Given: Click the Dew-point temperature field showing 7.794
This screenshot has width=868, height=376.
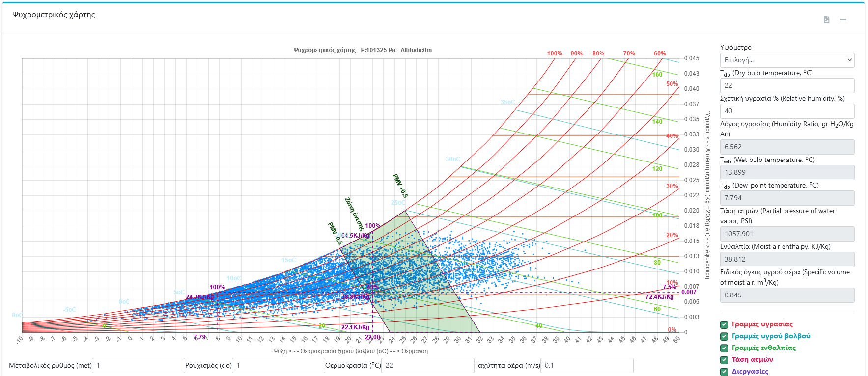Looking at the screenshot, I should [x=787, y=198].
